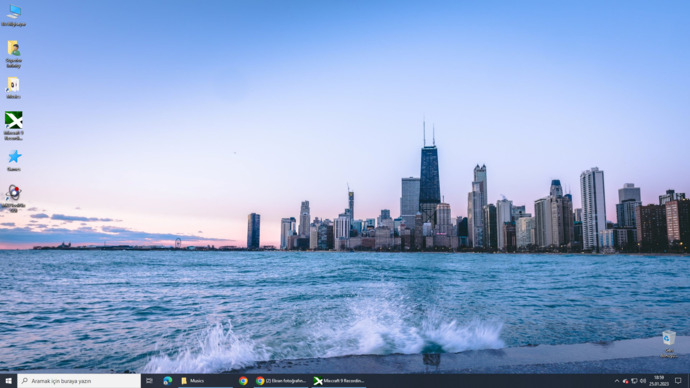Open Task View from the taskbar
This screenshot has width=690, height=388.
pyautogui.click(x=149, y=381)
